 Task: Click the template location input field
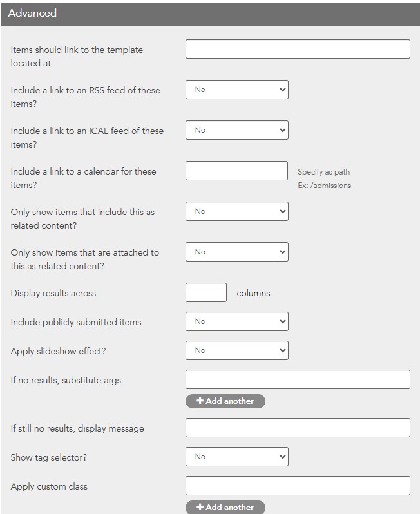click(x=298, y=50)
